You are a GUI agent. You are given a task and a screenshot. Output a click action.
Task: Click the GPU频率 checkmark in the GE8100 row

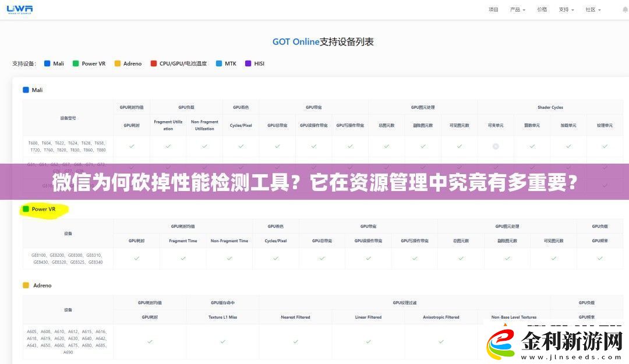coord(600,259)
